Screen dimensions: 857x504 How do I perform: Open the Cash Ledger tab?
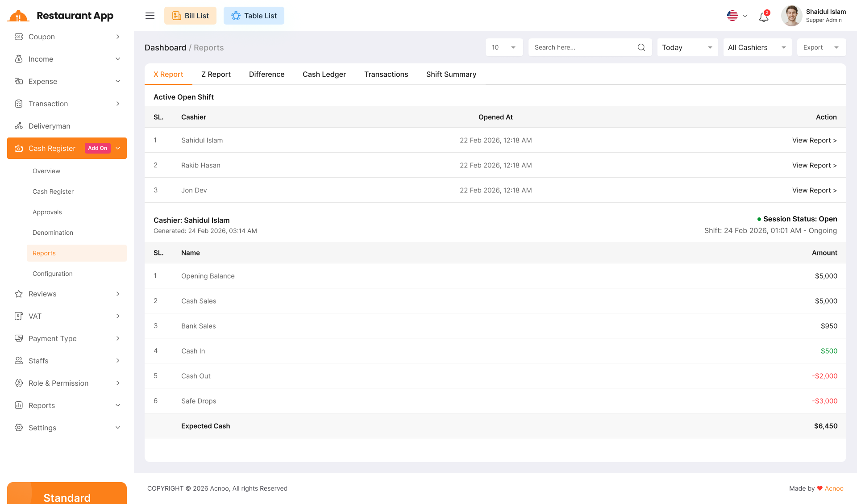coord(324,74)
